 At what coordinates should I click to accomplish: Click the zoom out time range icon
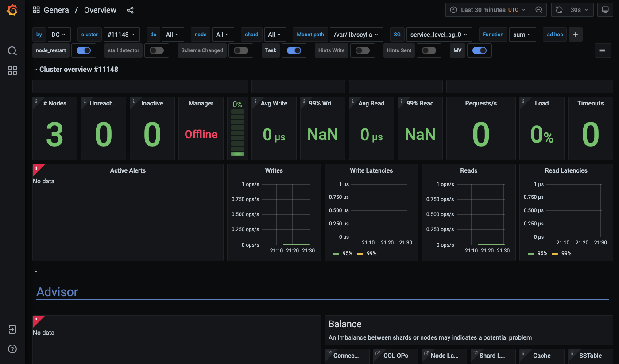coord(538,10)
